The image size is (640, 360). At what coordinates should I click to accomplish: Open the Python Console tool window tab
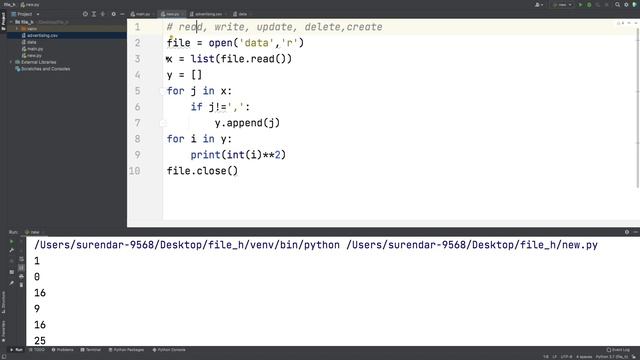click(x=169, y=350)
